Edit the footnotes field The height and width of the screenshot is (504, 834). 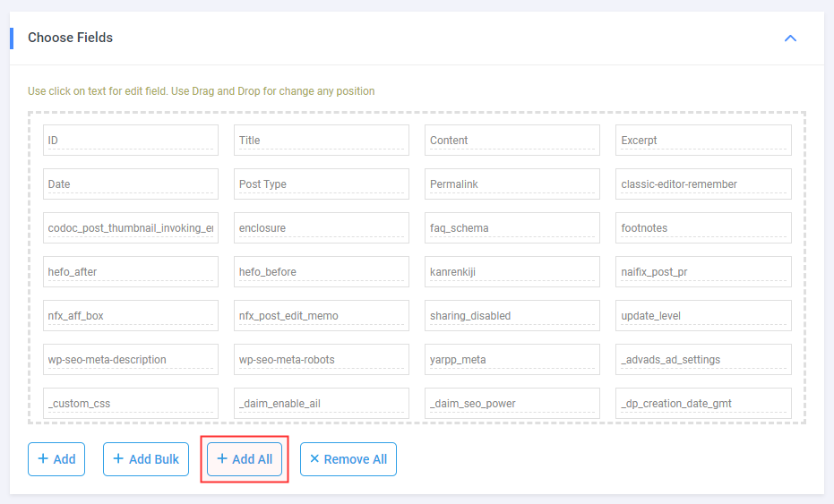(x=703, y=228)
